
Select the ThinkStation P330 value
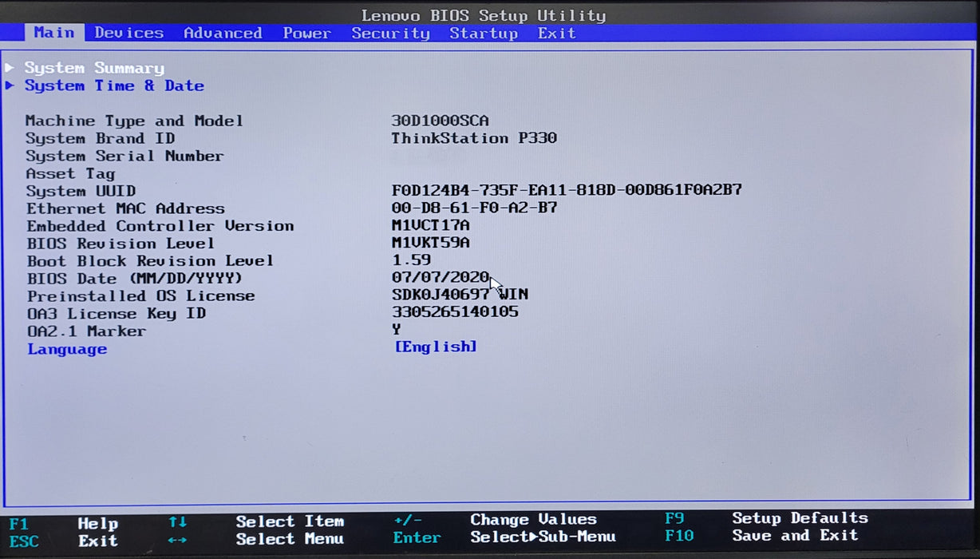tap(474, 137)
